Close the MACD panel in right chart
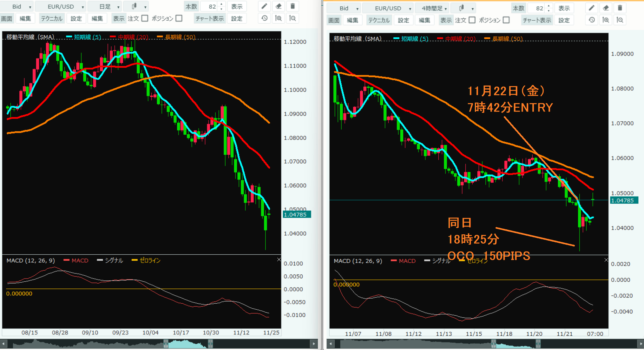Screen dimensions: 644x350 [x=606, y=260]
